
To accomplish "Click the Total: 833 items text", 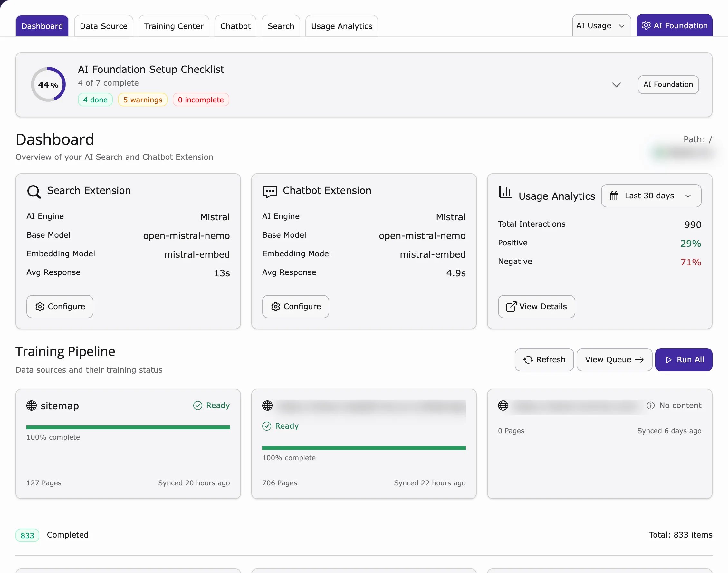I will click(x=680, y=535).
